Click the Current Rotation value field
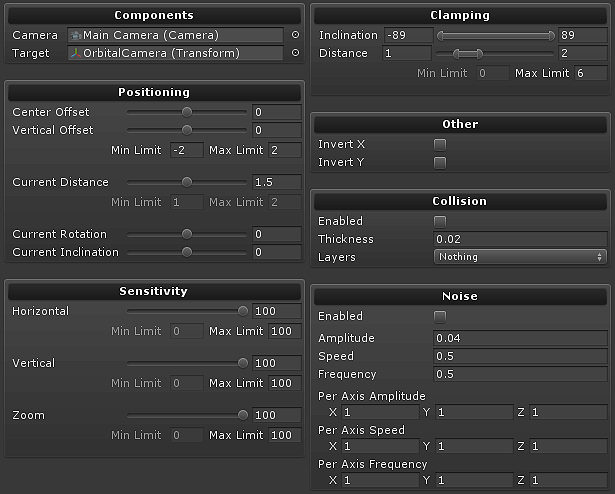Image resolution: width=615 pixels, height=494 pixels. [x=277, y=234]
